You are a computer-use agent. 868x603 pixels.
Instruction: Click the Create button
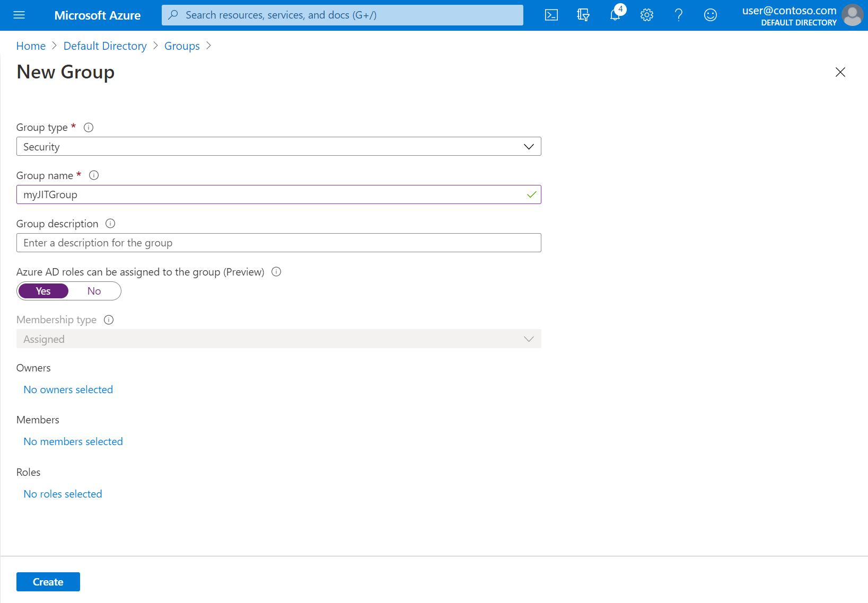click(48, 581)
